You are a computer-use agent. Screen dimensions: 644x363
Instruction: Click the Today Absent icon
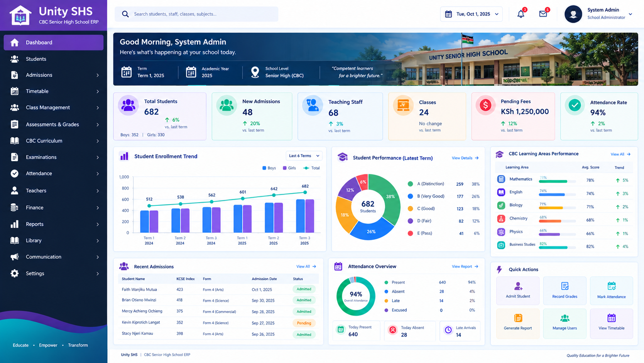(x=393, y=330)
